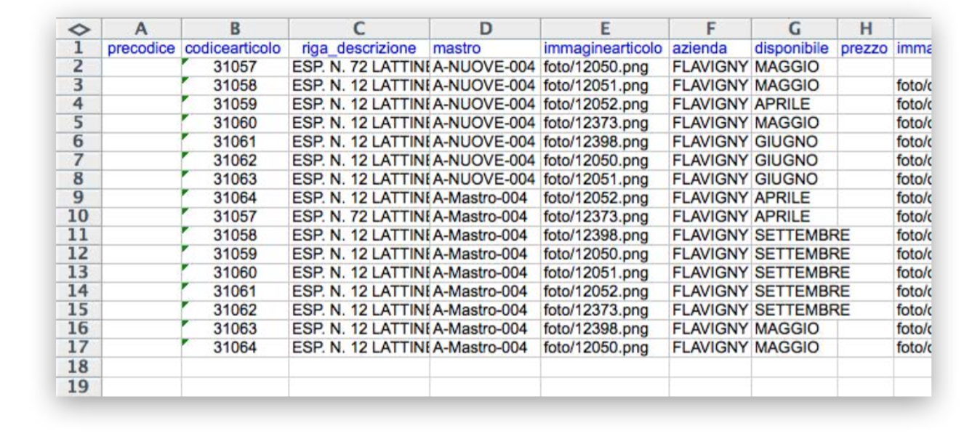Select the column C header
Viewport: 980px width, 439px height.
[x=358, y=29]
